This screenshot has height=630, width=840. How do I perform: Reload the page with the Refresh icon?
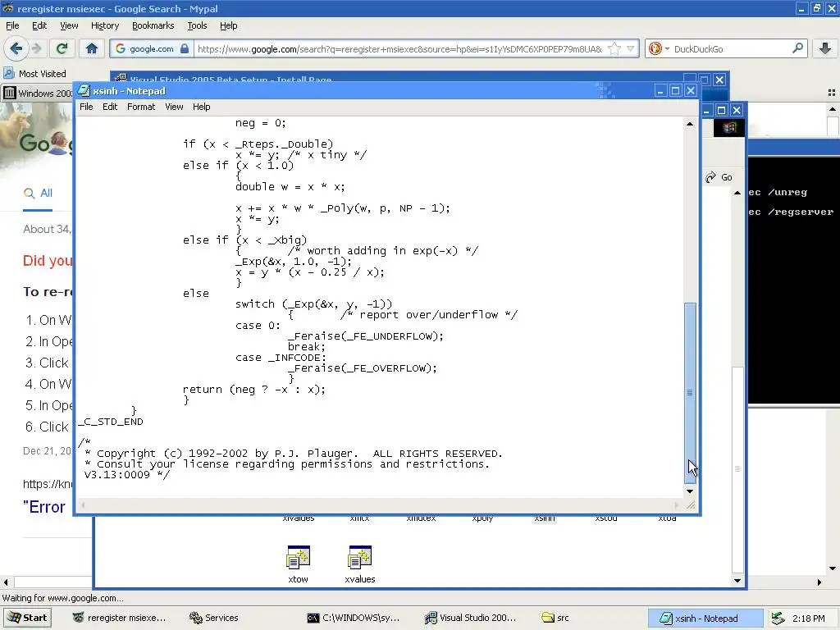click(x=62, y=48)
